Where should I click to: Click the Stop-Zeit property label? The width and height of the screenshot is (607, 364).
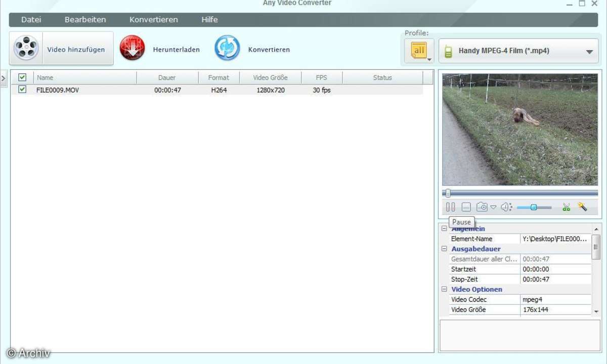464,279
